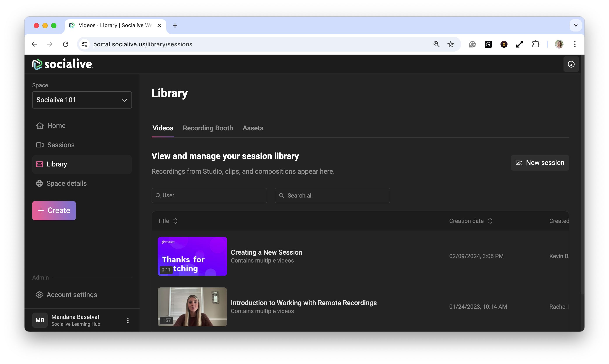The image size is (609, 364).
Task: Switch to the Recording Booth tab
Action: pyautogui.click(x=208, y=128)
